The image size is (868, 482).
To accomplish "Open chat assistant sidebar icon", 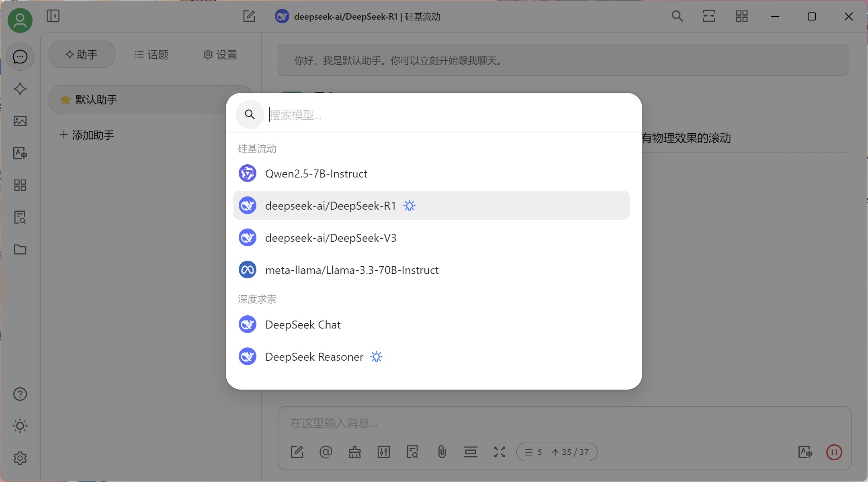I will (x=20, y=57).
